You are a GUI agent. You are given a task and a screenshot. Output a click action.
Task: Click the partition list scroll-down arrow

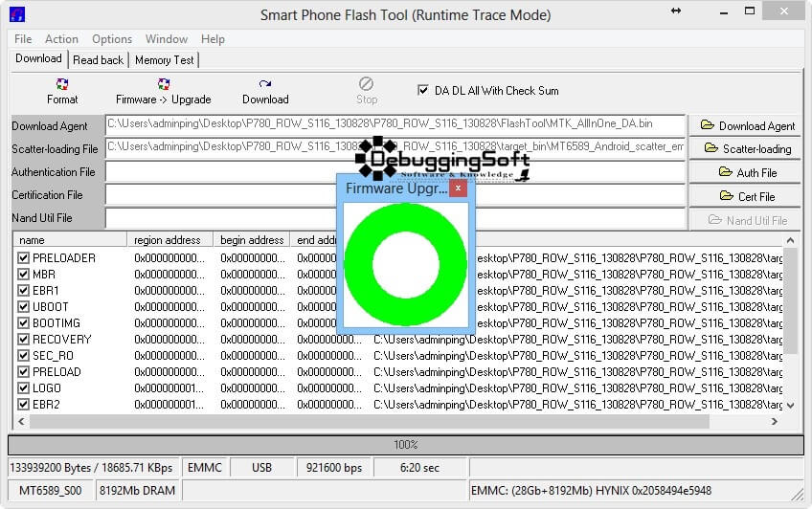(x=790, y=406)
